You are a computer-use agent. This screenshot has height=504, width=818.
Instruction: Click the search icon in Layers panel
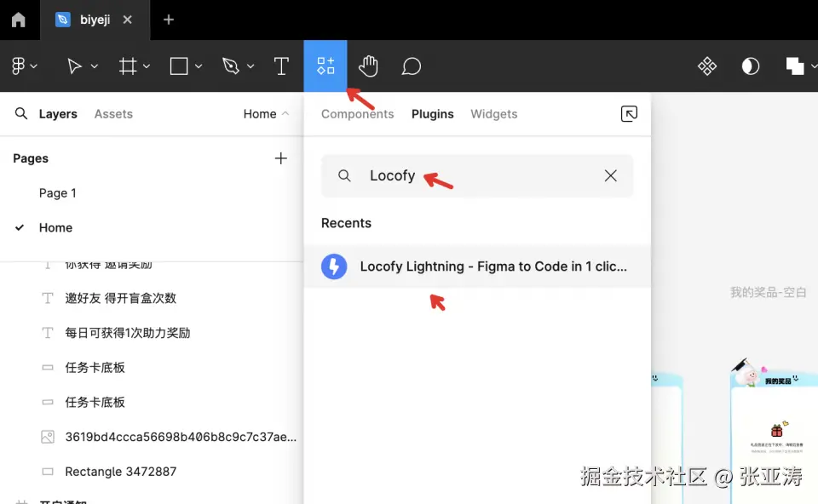[x=20, y=113]
